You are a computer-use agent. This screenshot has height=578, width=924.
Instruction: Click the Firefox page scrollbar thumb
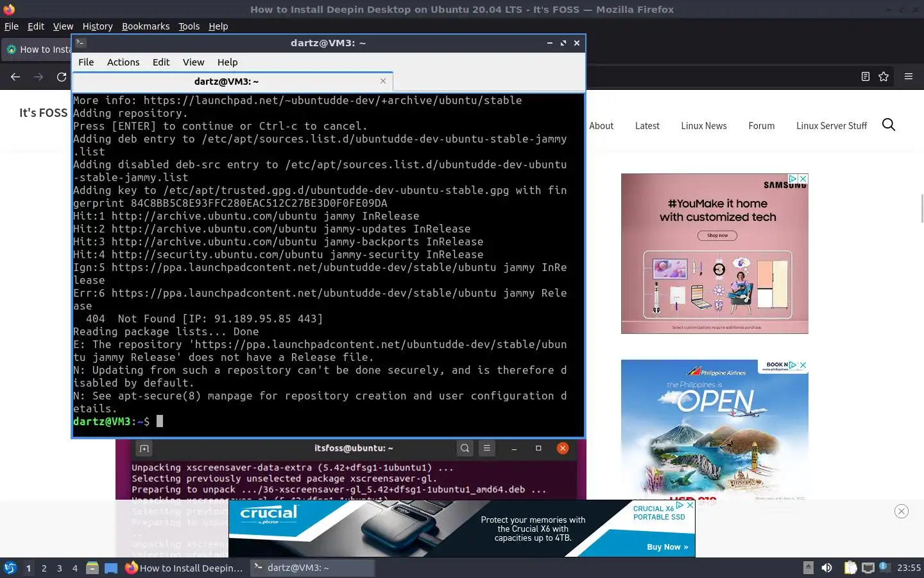pyautogui.click(x=921, y=209)
